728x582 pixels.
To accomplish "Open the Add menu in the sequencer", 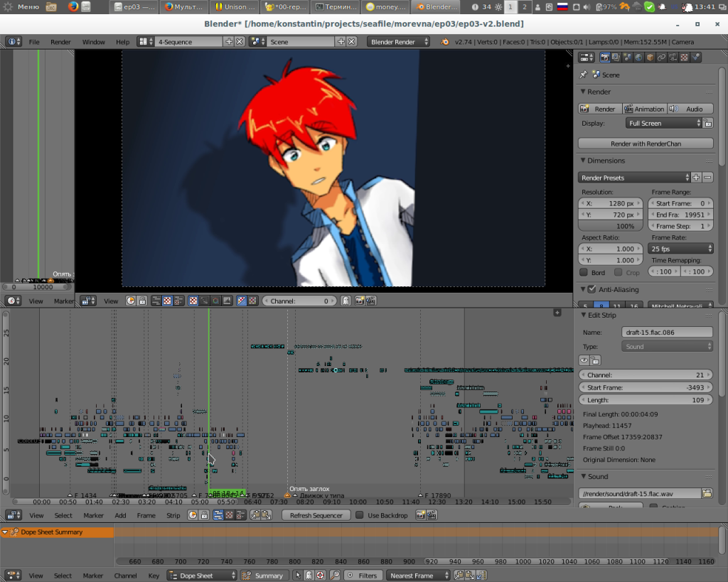I will click(x=120, y=515).
